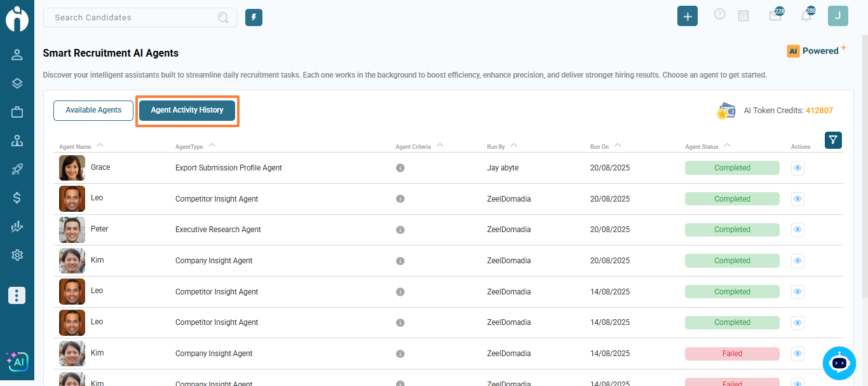Open the AI sparkle icon in sidebar
Screen dimensions: 868x386
click(17, 362)
